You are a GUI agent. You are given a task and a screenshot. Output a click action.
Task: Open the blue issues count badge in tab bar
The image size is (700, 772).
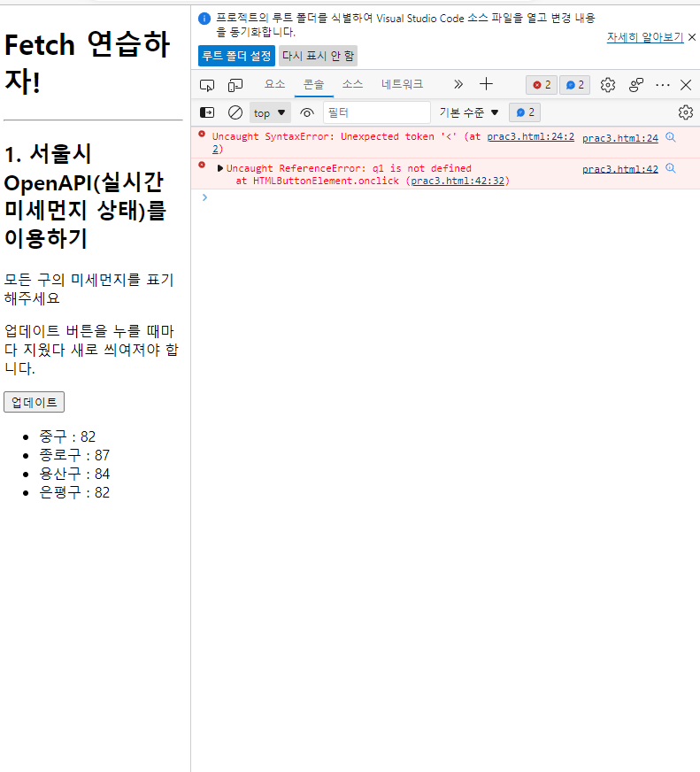tap(574, 85)
